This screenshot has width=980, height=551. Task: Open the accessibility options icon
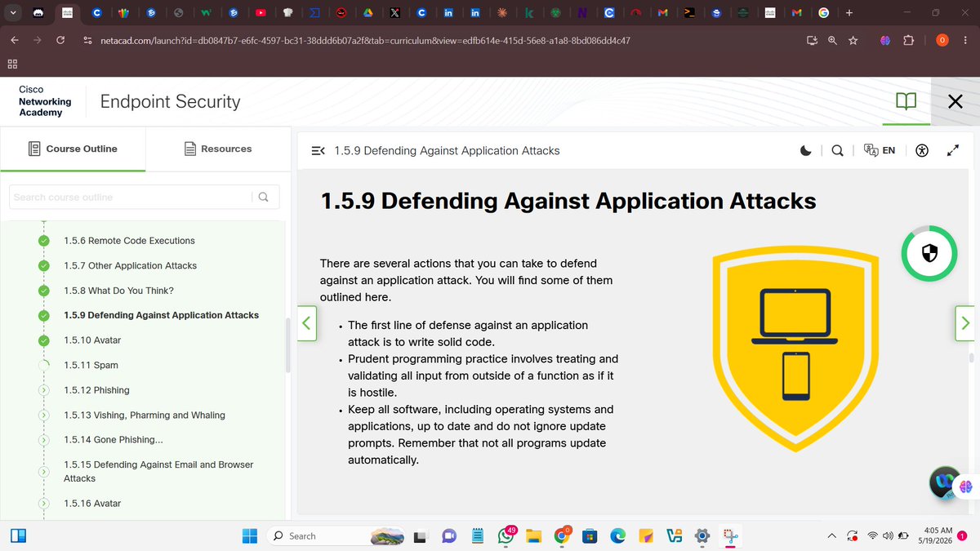click(922, 150)
